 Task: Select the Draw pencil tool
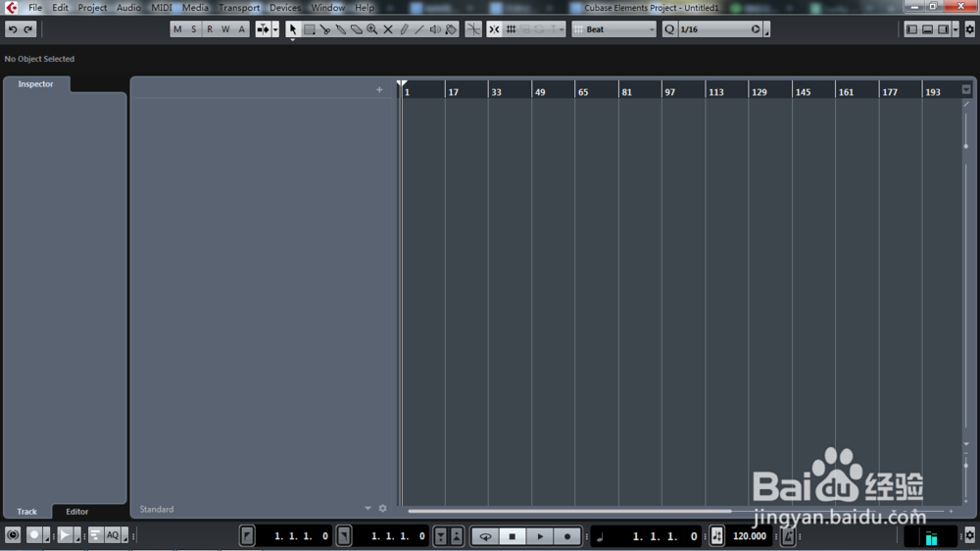(x=404, y=29)
